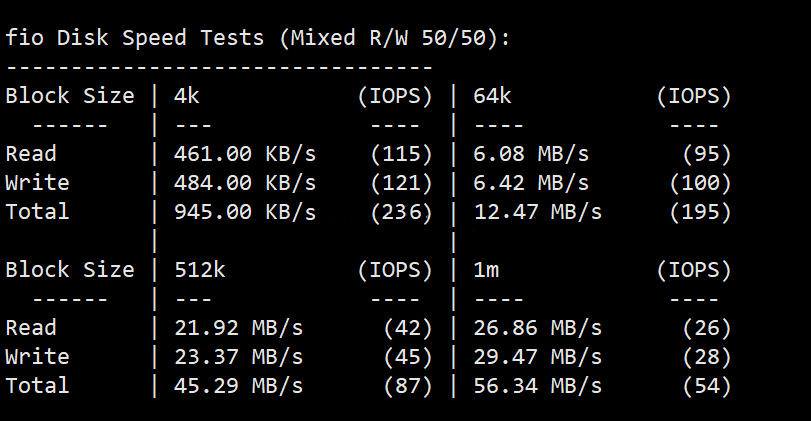Click the 4k block size header

coord(187,96)
